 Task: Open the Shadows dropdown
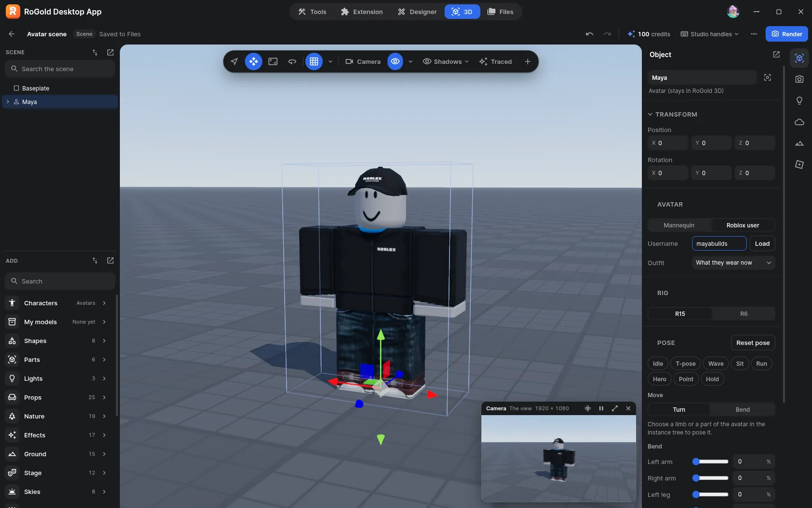click(x=446, y=61)
